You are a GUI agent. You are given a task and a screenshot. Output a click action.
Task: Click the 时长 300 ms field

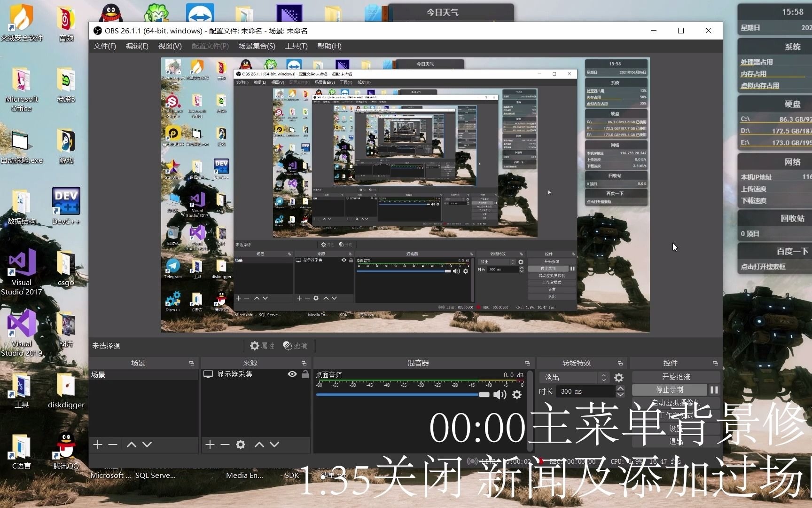click(x=586, y=391)
